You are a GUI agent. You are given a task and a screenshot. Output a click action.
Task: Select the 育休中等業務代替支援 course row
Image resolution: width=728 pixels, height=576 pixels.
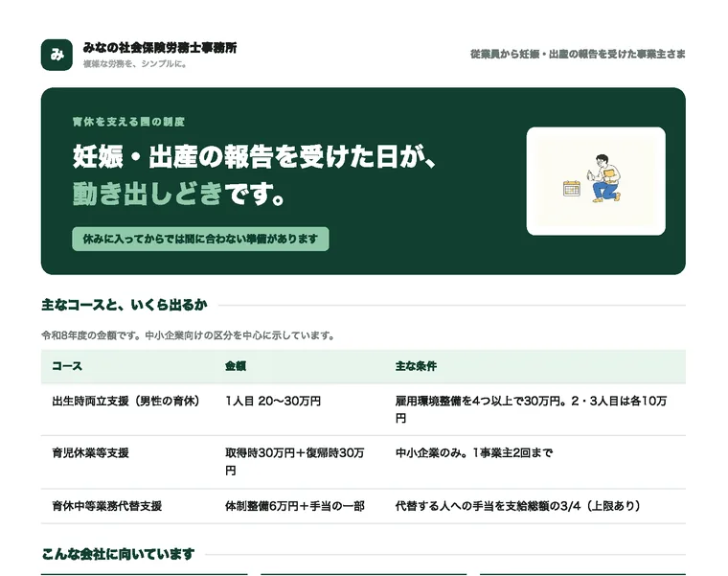coord(363,506)
